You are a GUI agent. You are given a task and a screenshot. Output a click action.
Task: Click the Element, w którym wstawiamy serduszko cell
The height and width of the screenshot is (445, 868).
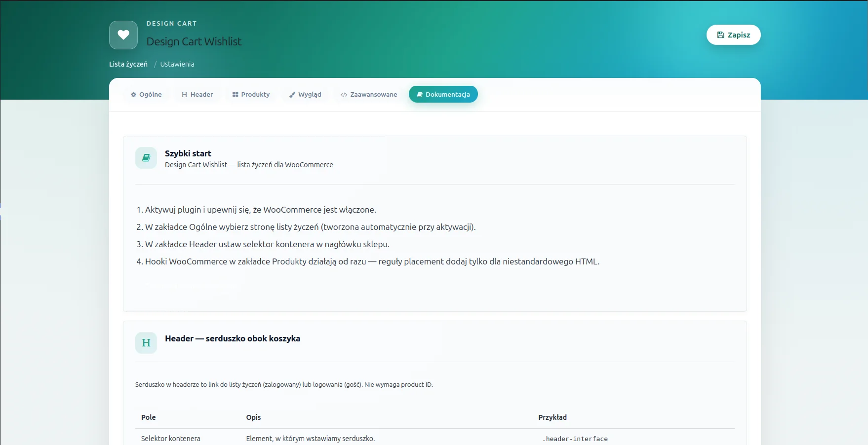pyautogui.click(x=311, y=439)
